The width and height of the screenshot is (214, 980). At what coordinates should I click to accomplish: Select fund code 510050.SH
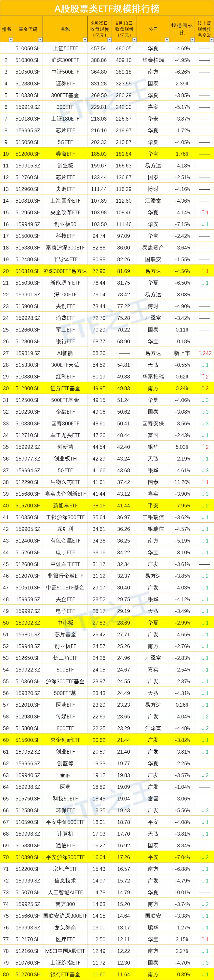pos(28,48)
